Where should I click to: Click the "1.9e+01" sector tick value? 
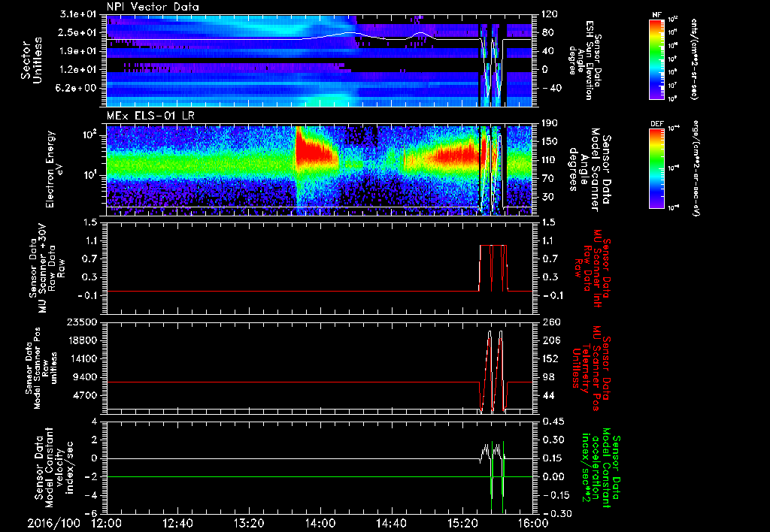tap(78, 51)
